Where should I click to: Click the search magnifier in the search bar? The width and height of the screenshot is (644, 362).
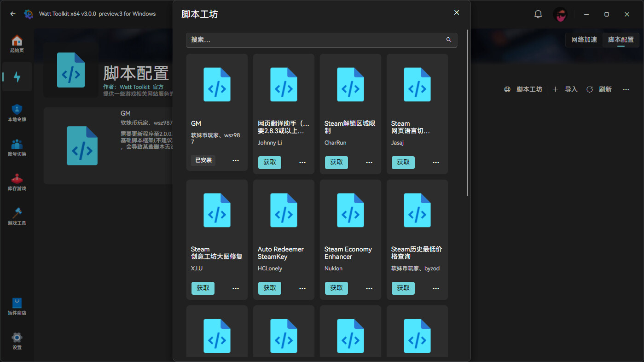point(448,40)
